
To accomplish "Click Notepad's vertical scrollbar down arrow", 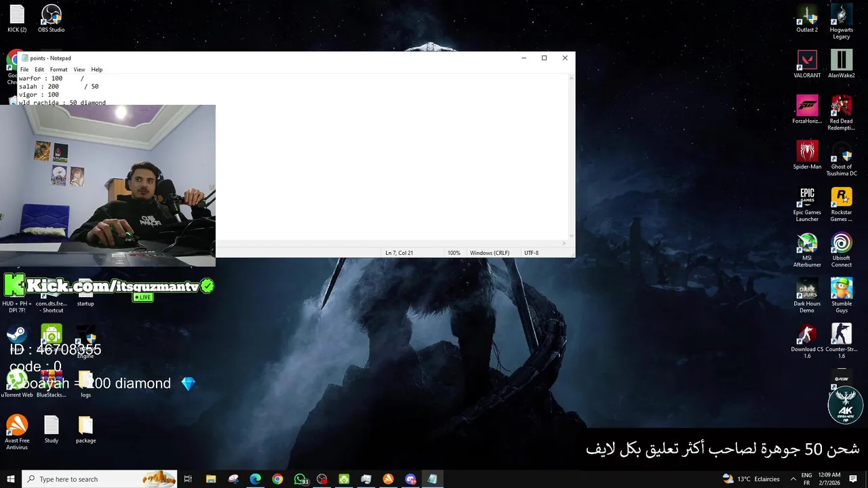I will pos(572,236).
